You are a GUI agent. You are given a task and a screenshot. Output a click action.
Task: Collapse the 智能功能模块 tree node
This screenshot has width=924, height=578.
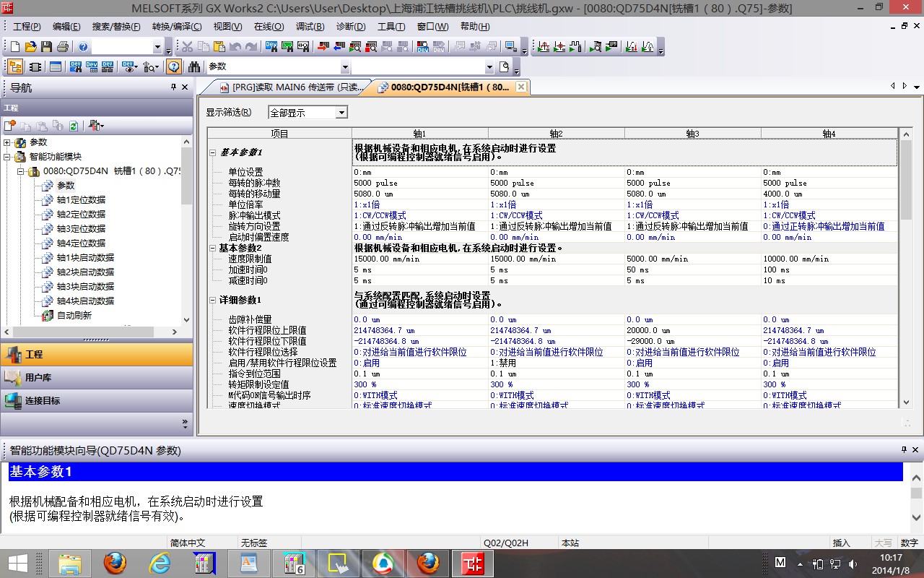(8, 157)
